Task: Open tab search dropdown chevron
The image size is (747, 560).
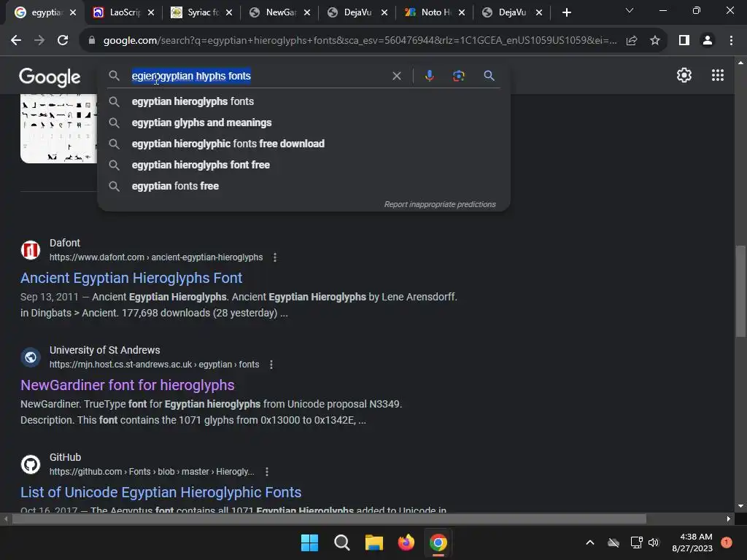Action: [630, 10]
